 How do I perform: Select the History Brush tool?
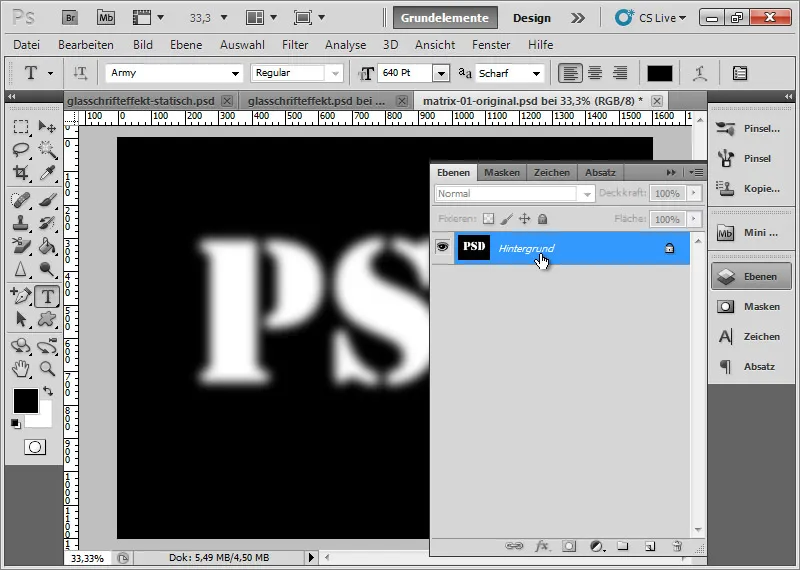47,222
